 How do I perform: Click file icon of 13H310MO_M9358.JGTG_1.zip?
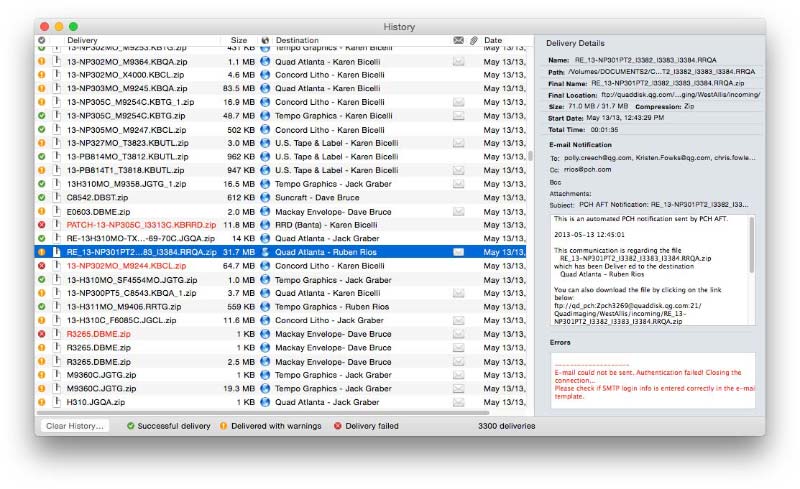(57, 184)
